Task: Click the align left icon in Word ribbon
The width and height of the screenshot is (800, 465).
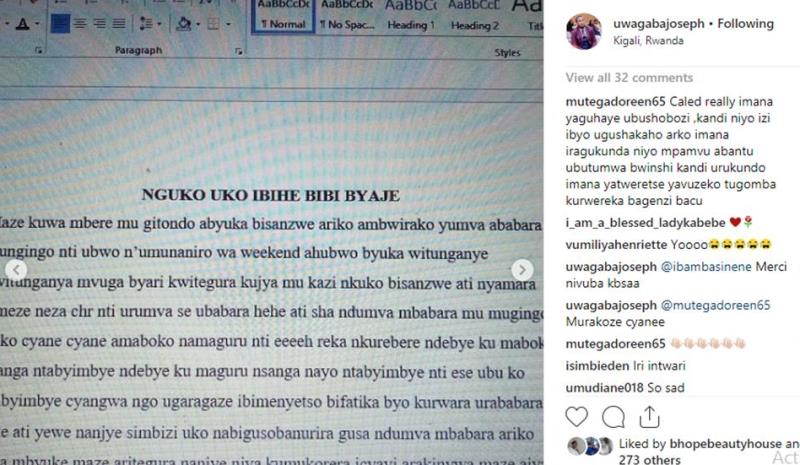Action: [60, 23]
